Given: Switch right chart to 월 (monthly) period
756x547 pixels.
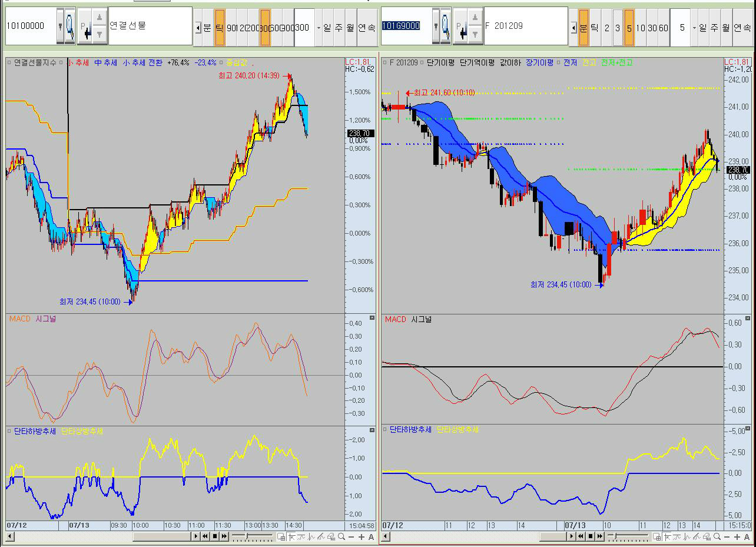Looking at the screenshot, I should pos(725,28).
